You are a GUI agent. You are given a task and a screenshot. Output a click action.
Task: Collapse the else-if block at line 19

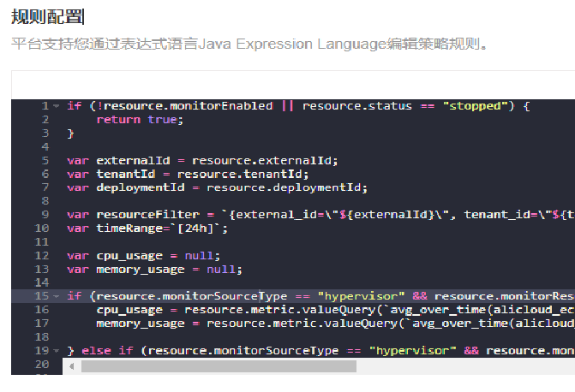(56, 351)
